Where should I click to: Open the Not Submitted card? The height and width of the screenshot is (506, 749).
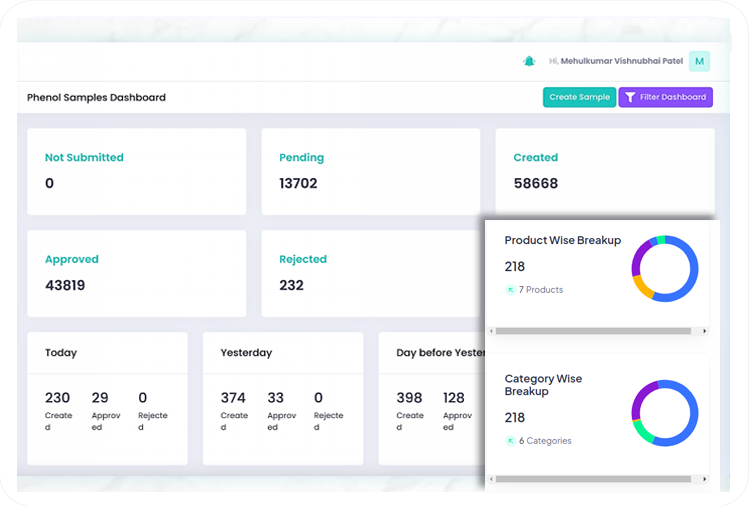pos(136,171)
